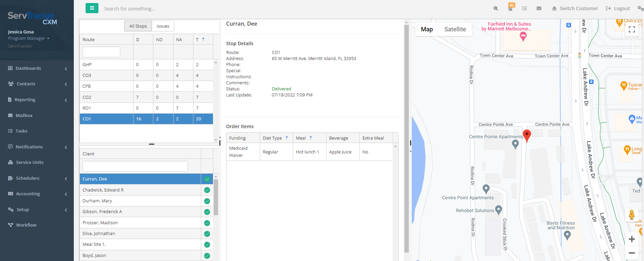Expand the Reporting sidebar menu
Viewport: 644px width, 261px height.
coord(37,99)
